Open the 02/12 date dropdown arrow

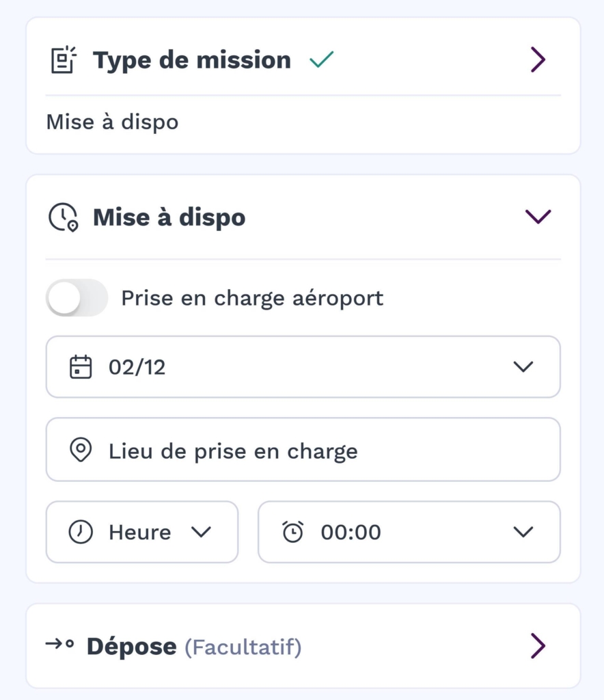click(523, 367)
